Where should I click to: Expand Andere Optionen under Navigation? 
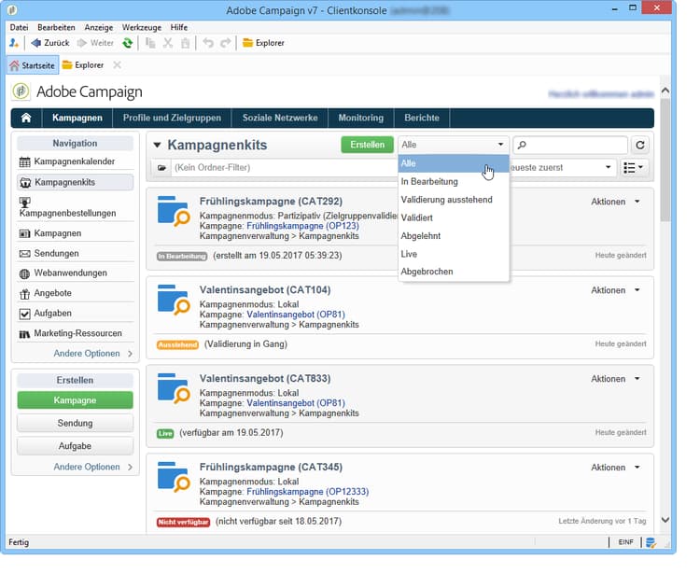(92, 354)
